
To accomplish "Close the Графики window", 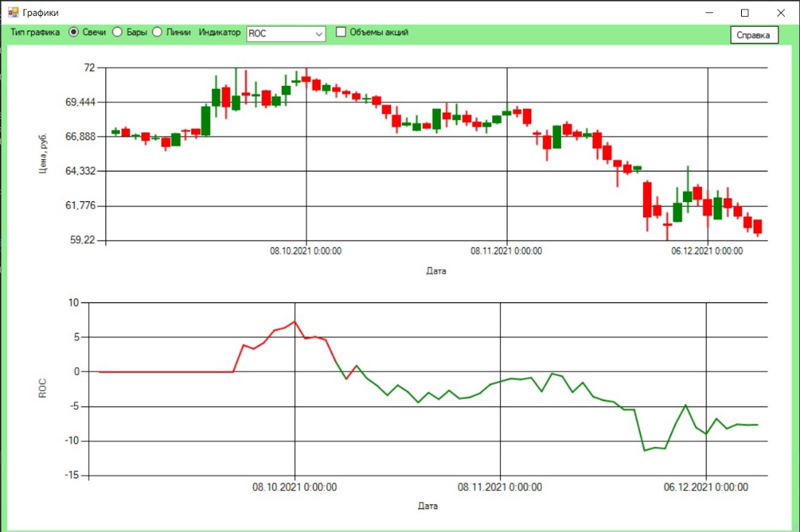I will (x=780, y=13).
